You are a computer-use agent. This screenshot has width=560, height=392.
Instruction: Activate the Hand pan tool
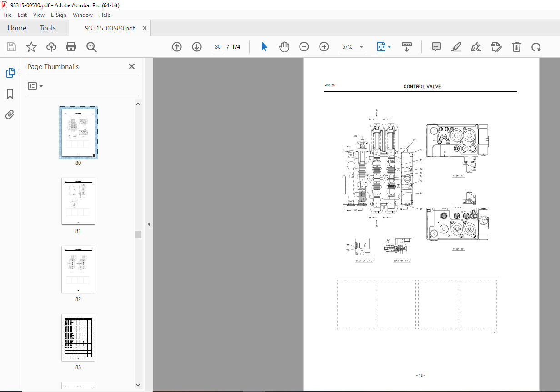pos(284,47)
